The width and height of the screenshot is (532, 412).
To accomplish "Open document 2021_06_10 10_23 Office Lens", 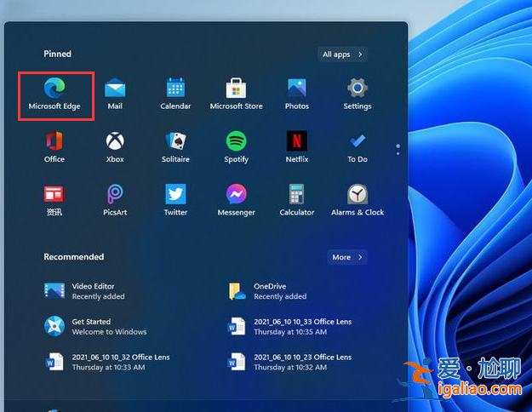I will click(289, 362).
